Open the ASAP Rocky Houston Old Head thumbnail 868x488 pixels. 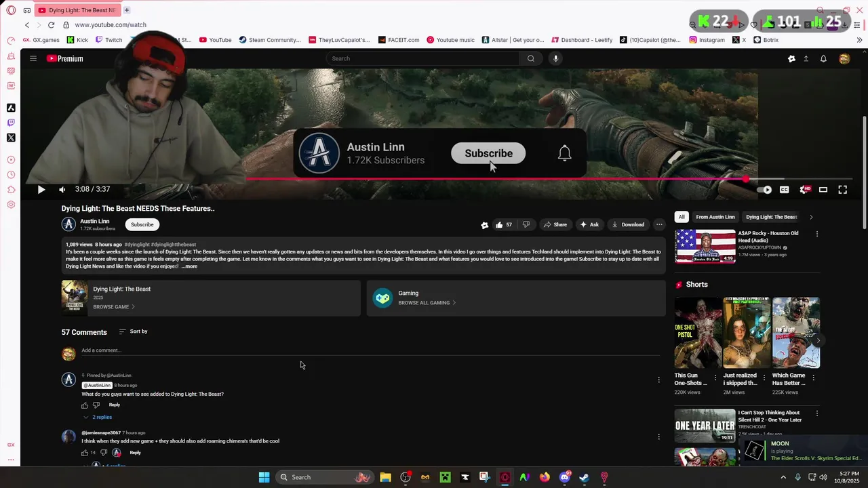[705, 246]
